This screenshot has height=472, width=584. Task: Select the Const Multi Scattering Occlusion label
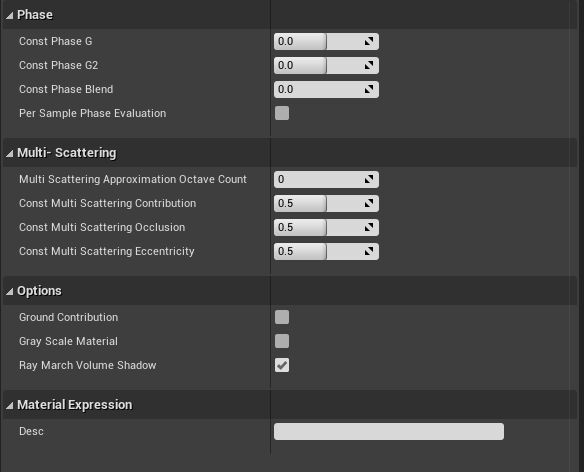click(x=102, y=228)
